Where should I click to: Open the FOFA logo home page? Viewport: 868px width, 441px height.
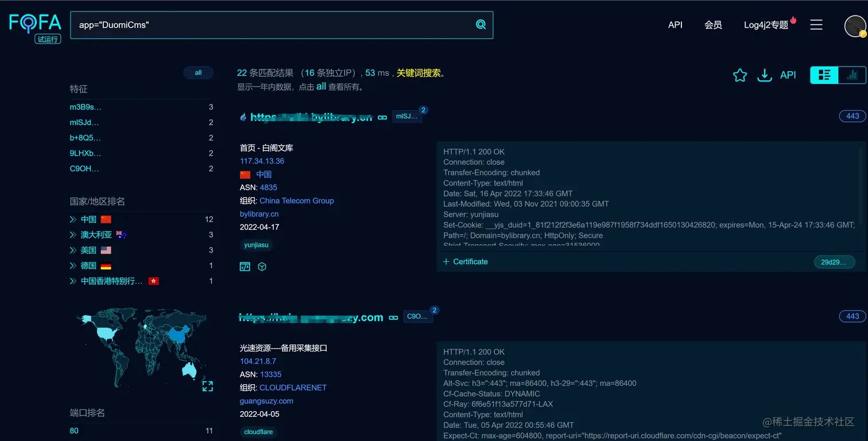coord(35,28)
